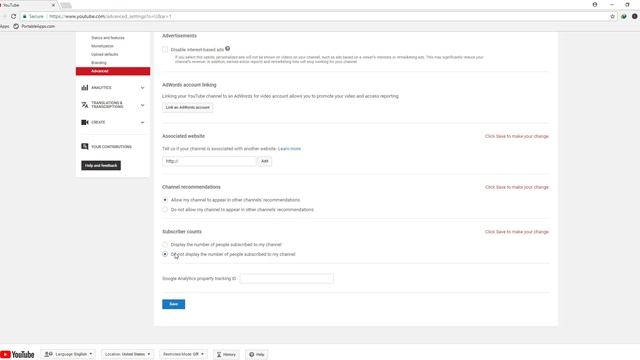This screenshot has width=640, height=360.
Task: Select Allow my channel to appear in recommendations
Action: pos(165,200)
